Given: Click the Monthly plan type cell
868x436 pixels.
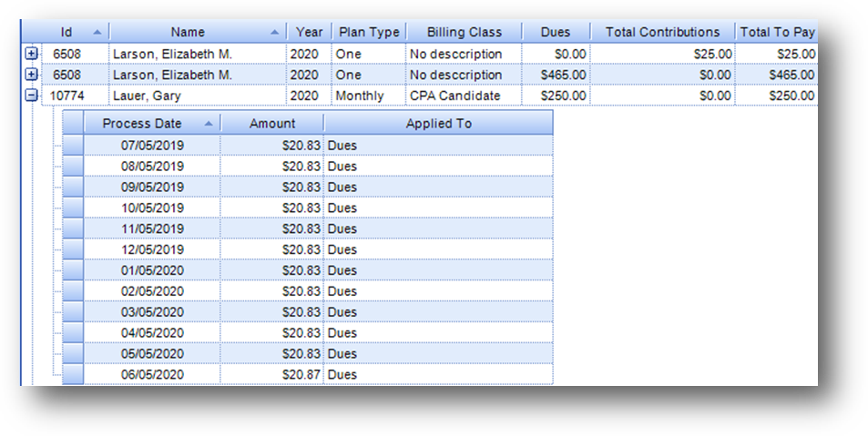Looking at the screenshot, I should click(x=369, y=96).
